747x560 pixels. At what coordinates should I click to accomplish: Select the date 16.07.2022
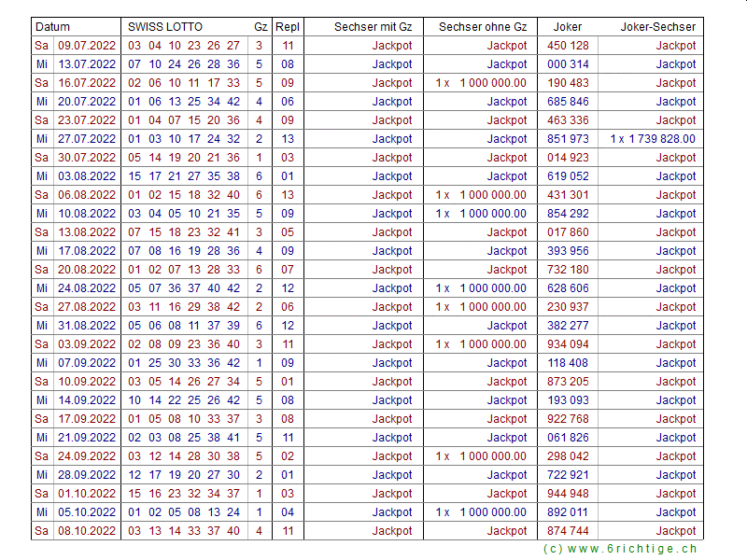coord(87,83)
